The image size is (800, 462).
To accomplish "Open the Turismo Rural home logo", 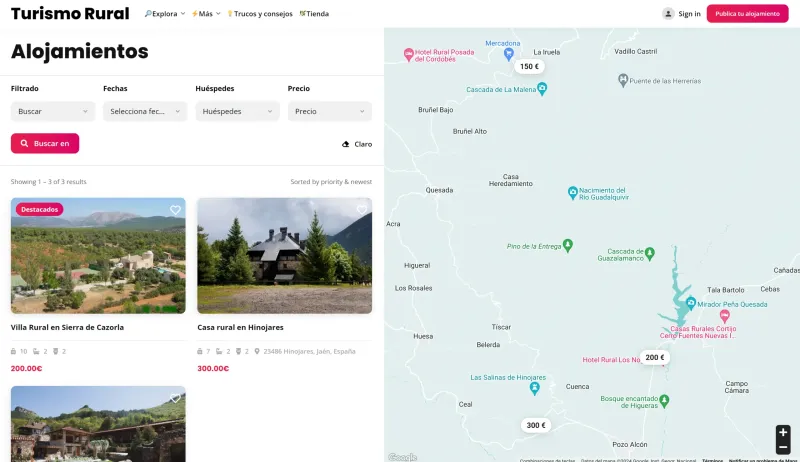I will [x=70, y=14].
